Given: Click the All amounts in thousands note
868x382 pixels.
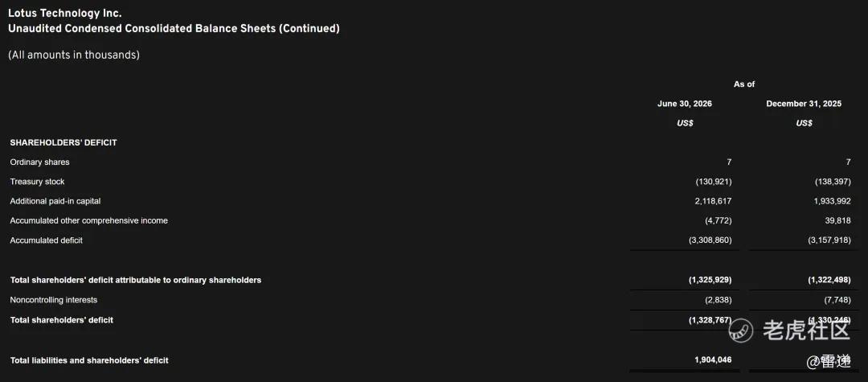Looking at the screenshot, I should pos(74,55).
